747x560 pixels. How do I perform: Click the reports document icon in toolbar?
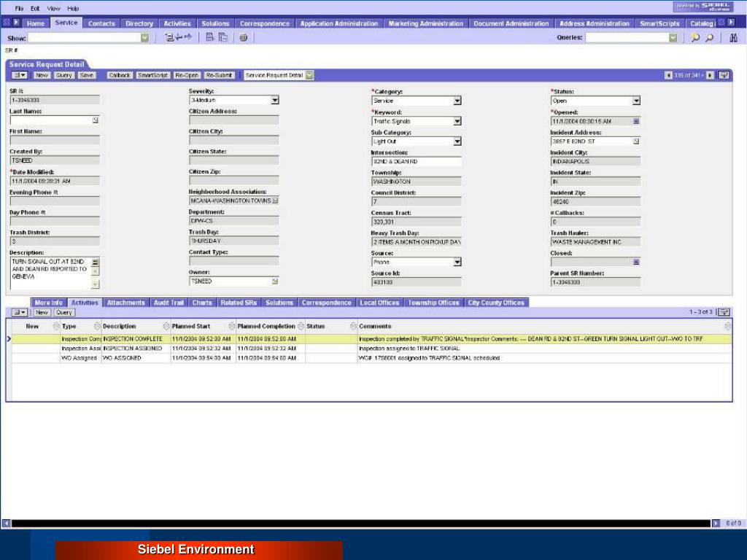[x=209, y=37]
